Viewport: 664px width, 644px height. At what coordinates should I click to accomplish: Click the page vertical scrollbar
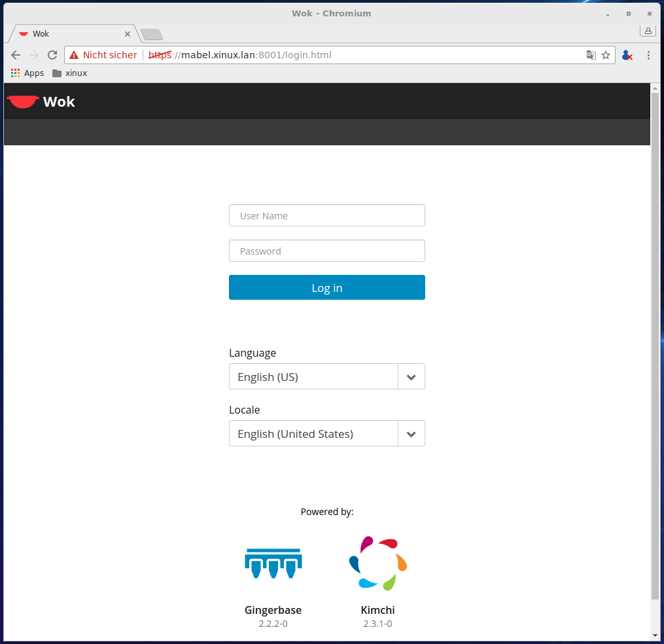pyautogui.click(x=655, y=346)
